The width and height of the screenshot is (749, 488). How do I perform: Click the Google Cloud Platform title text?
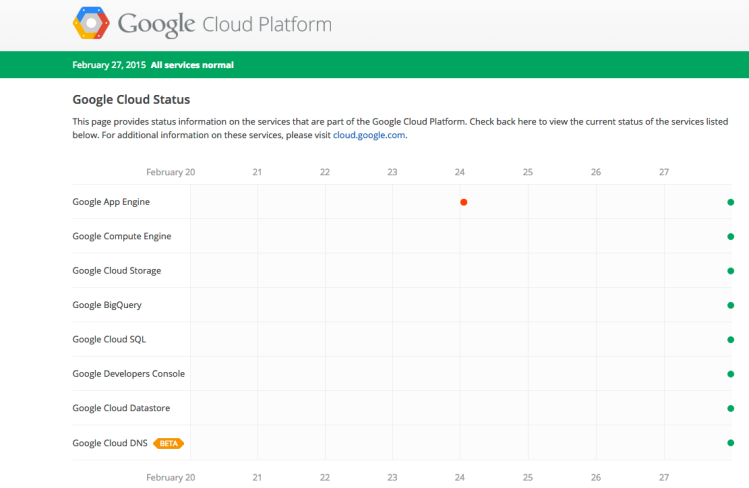click(225, 24)
